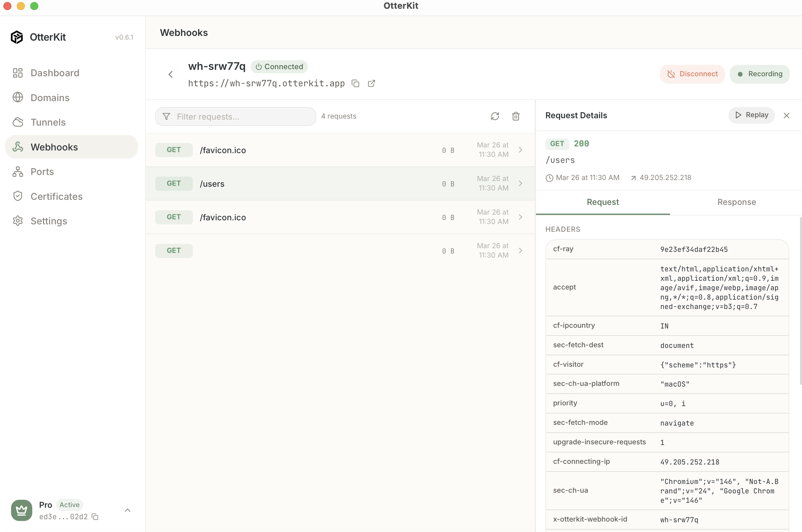Click the refresh requests icon

[495, 116]
